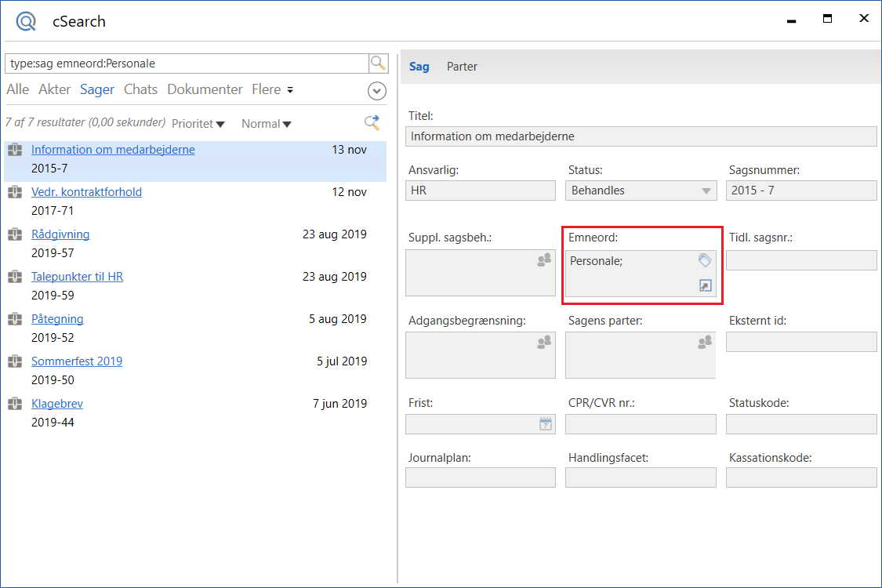Click the refresh search icon above results
Screen dimensions: 882x588
(372, 122)
